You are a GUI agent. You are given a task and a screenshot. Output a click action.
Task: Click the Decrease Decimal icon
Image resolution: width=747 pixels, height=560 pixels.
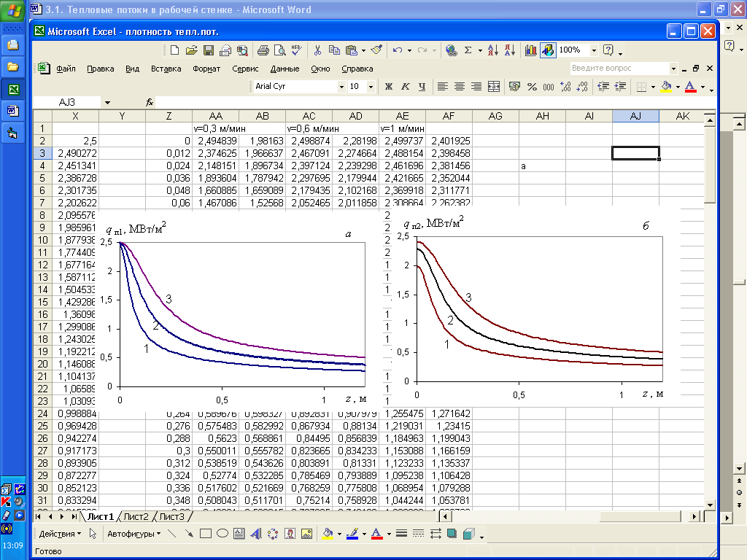tap(582, 86)
